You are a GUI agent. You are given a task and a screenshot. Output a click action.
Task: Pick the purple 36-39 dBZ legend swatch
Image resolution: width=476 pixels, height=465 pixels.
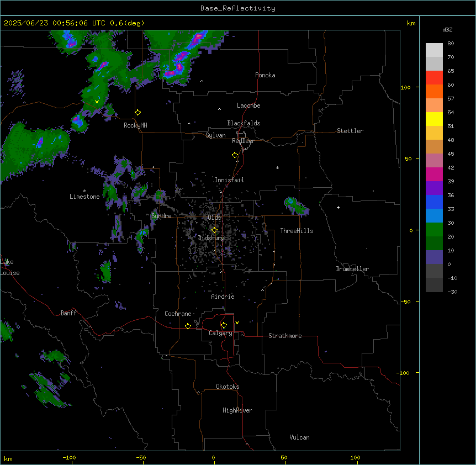(434, 188)
